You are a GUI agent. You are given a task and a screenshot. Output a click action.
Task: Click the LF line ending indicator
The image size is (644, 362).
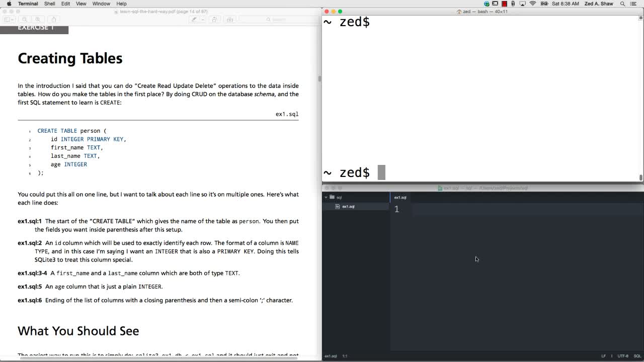603,356
